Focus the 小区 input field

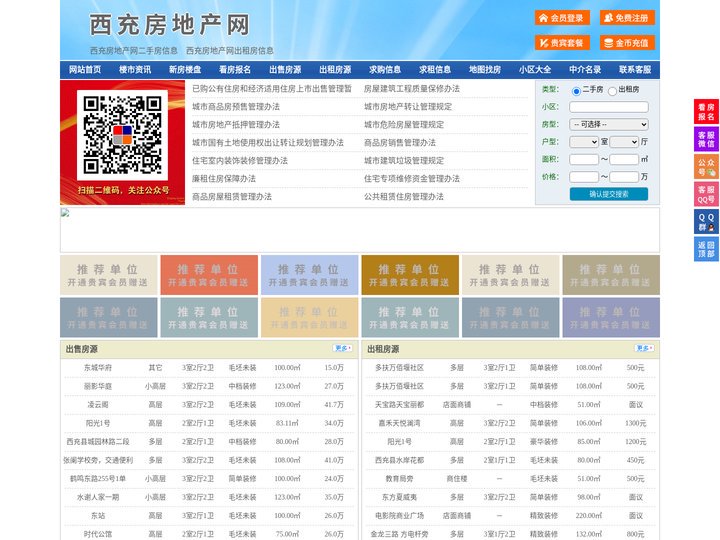point(609,107)
